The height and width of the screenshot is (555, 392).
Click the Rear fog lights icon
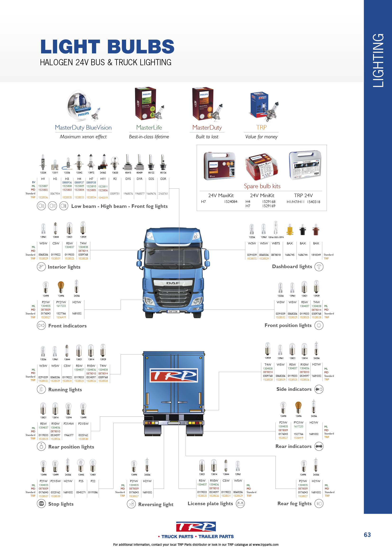319,504
